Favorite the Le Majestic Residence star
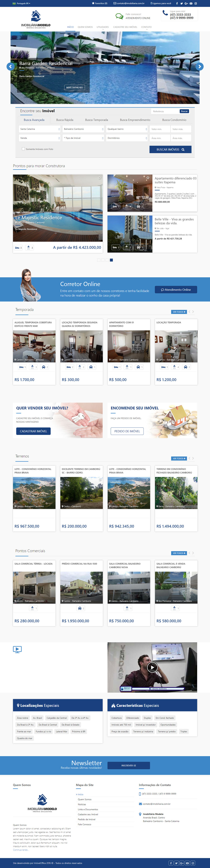 [100, 178]
